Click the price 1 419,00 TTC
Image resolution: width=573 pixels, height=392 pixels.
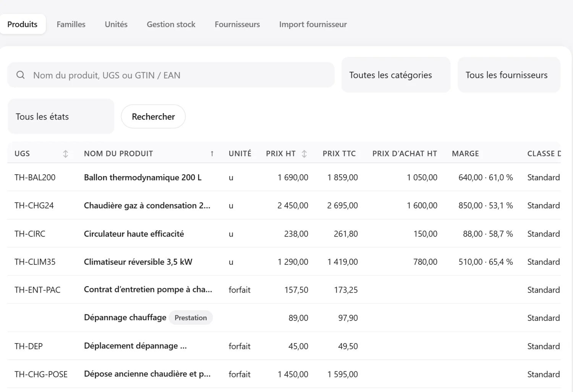coord(343,262)
